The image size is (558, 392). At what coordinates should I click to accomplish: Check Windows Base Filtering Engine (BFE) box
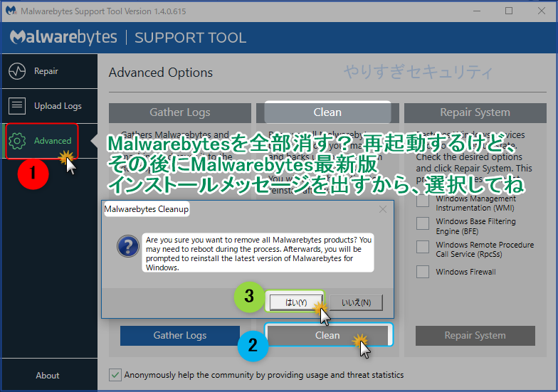tap(423, 223)
